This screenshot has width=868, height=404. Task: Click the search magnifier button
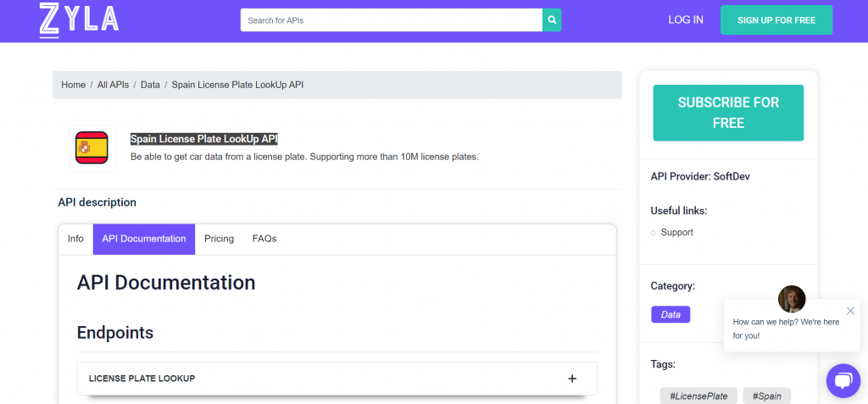pyautogui.click(x=552, y=20)
